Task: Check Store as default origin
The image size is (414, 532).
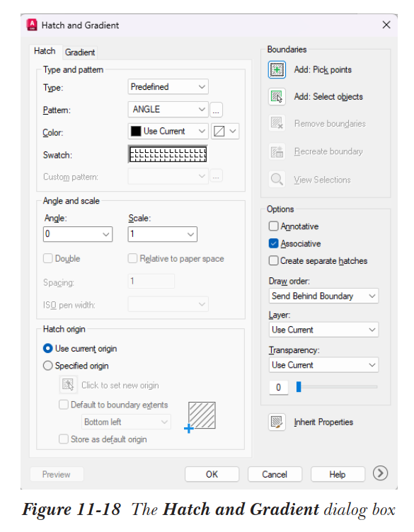Action: pos(64,439)
